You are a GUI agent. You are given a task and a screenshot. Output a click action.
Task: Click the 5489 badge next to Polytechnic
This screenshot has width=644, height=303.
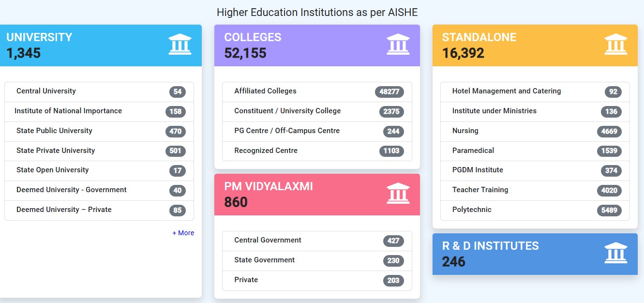tap(609, 210)
